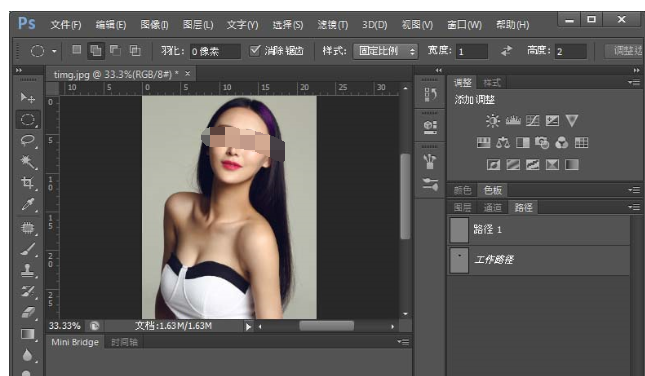This screenshot has width=645, height=376.
Task: Add Brightness/Contrast adjustment sun icon
Action: click(492, 121)
